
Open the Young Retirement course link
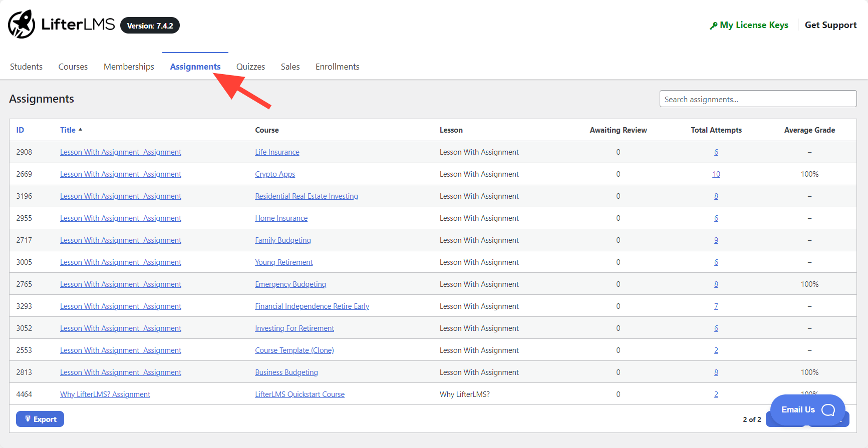point(283,262)
